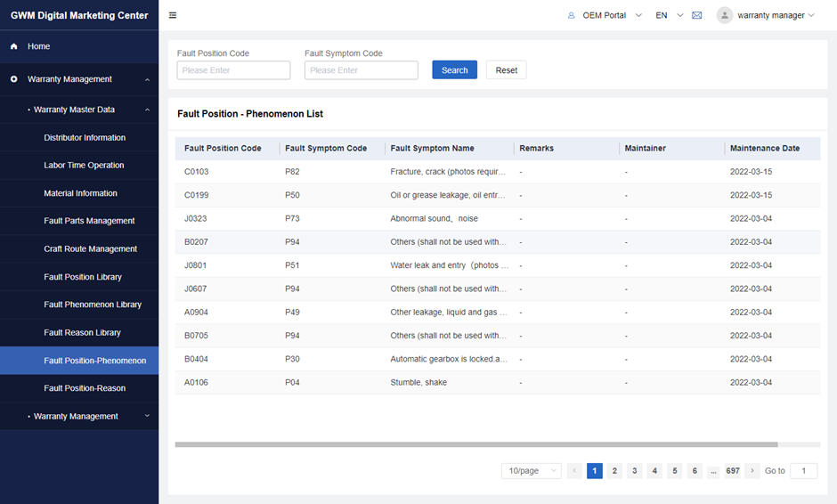Click the Fault Position Code column header
Screen dimensions: 837x504
point(223,149)
